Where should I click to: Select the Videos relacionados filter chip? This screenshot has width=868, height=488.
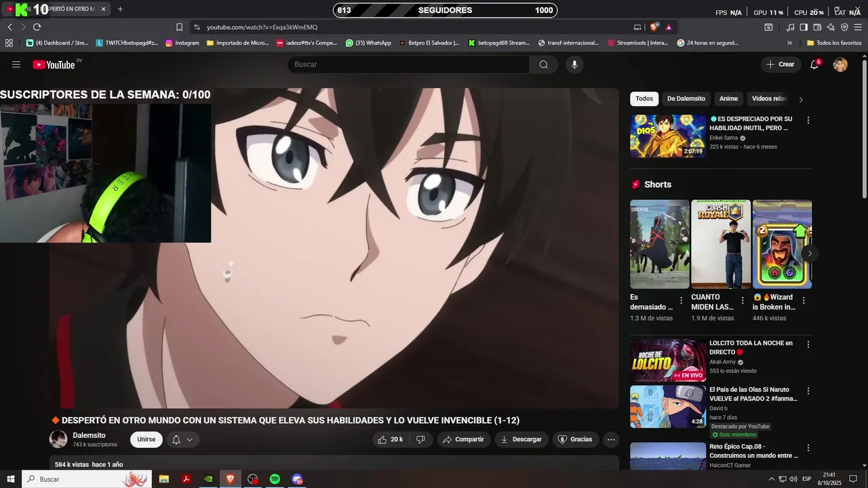[769, 99]
